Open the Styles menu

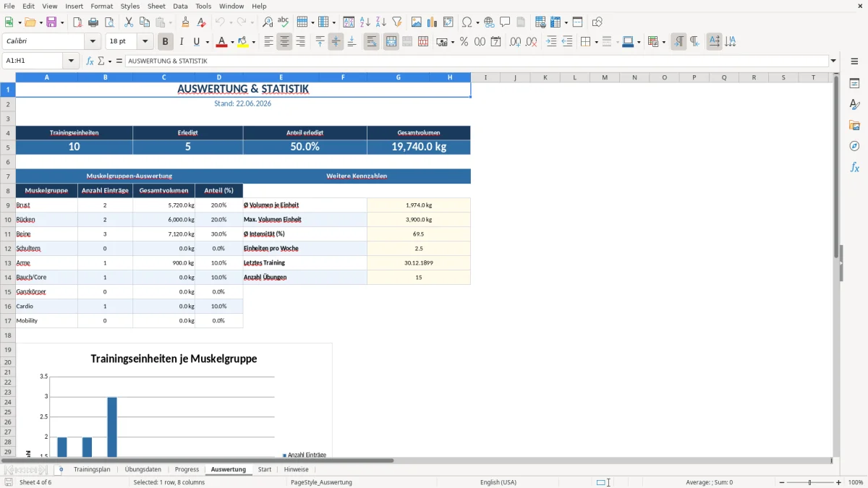130,6
